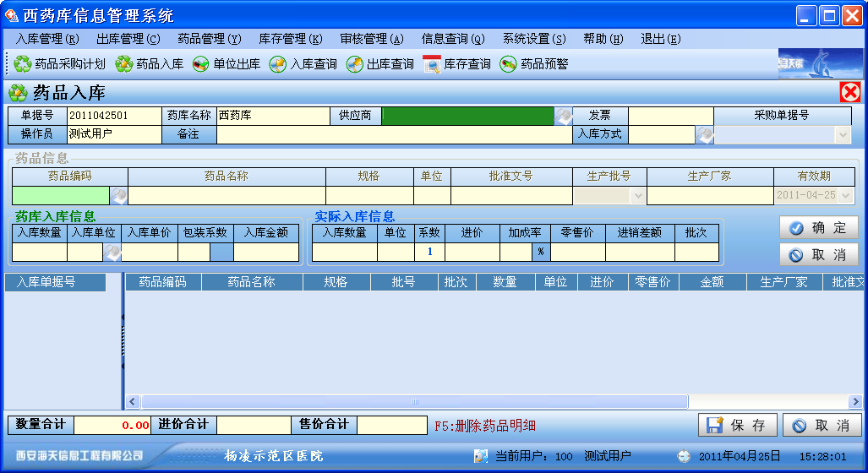Click the current user icon in status bar
This screenshot has height=473, width=868.
(481, 456)
